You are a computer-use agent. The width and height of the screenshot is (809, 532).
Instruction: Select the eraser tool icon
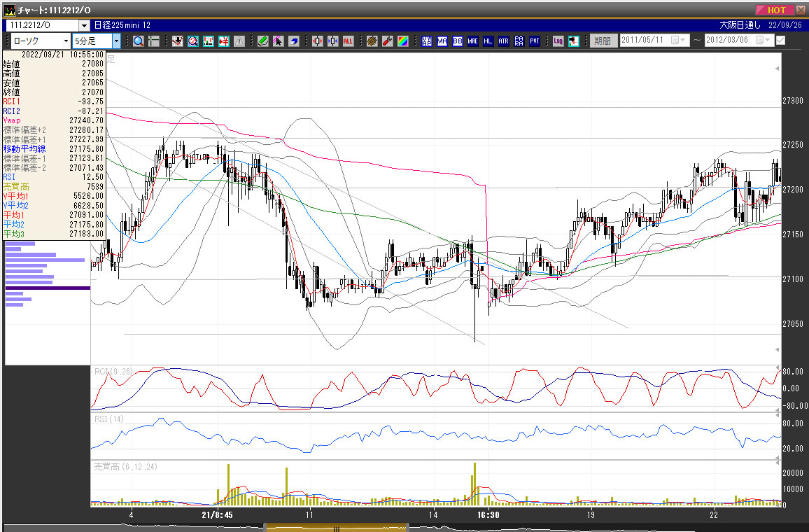[x=293, y=41]
